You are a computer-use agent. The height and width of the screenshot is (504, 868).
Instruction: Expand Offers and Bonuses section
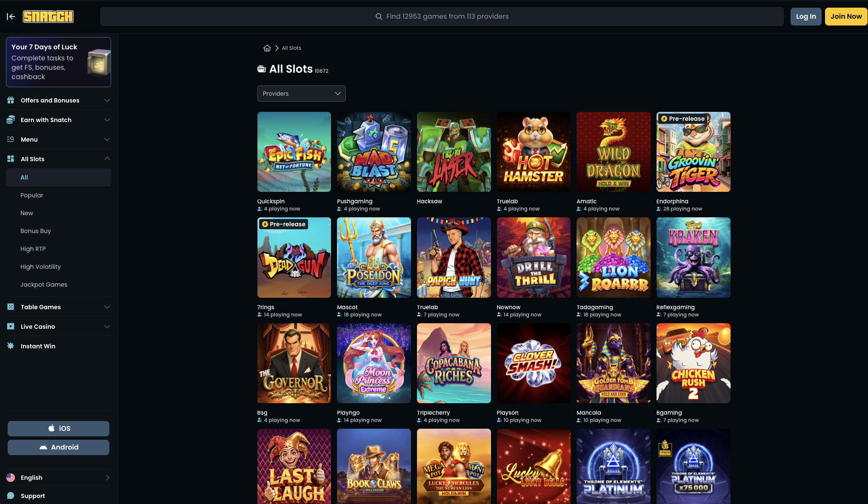[107, 100]
